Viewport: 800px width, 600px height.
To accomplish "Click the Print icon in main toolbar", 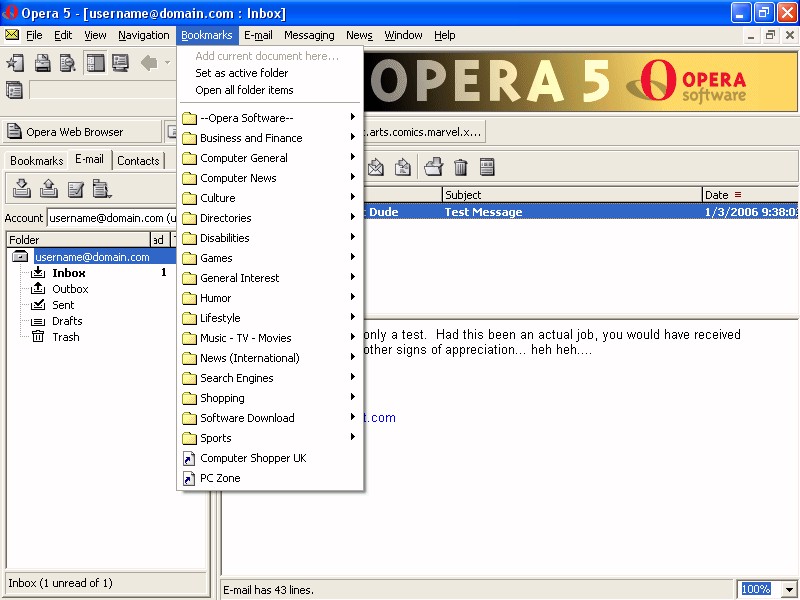I will [x=42, y=63].
